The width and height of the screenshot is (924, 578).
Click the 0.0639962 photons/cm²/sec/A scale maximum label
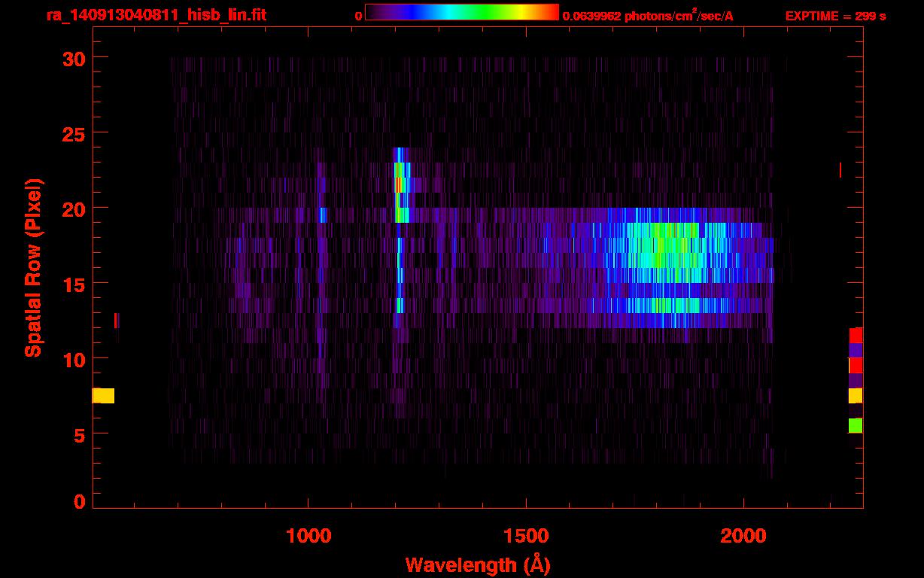click(x=648, y=15)
